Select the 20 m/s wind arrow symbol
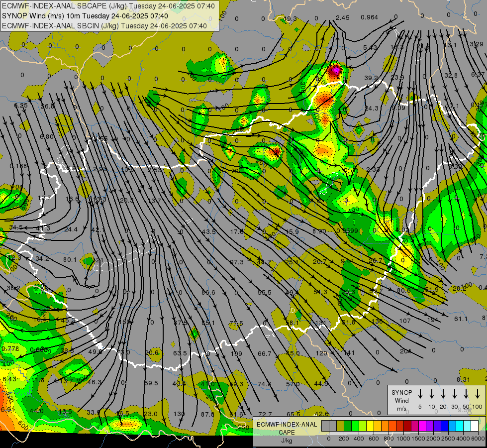 tap(443, 394)
